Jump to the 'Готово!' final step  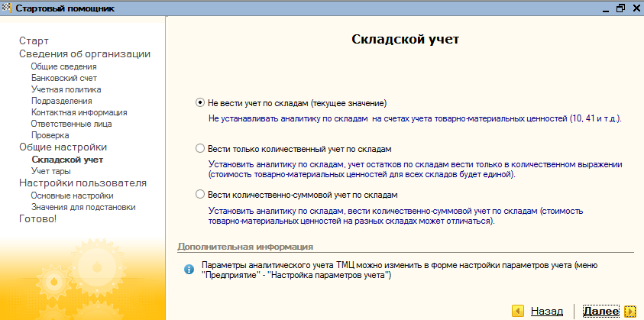point(37,219)
